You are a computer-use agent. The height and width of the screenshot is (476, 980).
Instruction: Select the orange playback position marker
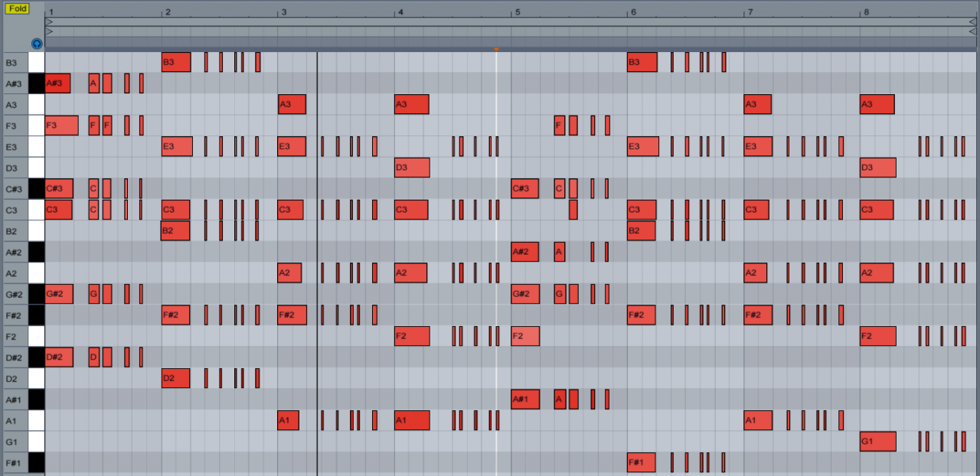coord(496,49)
